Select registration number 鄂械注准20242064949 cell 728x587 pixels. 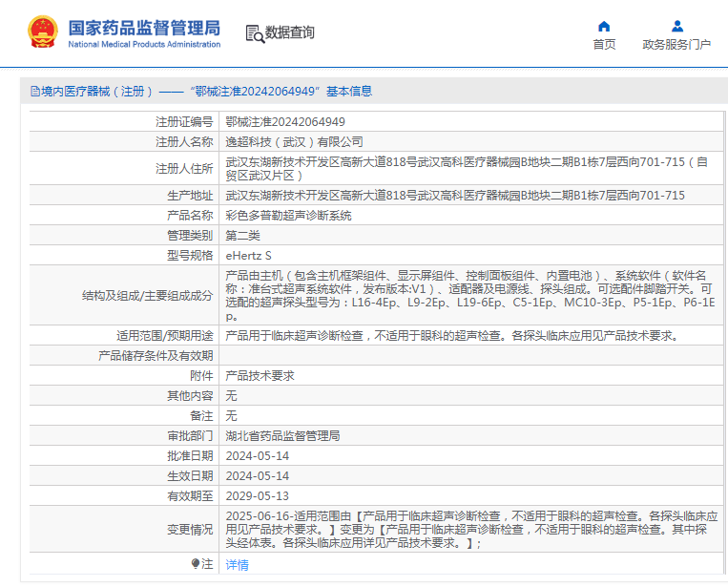point(285,122)
